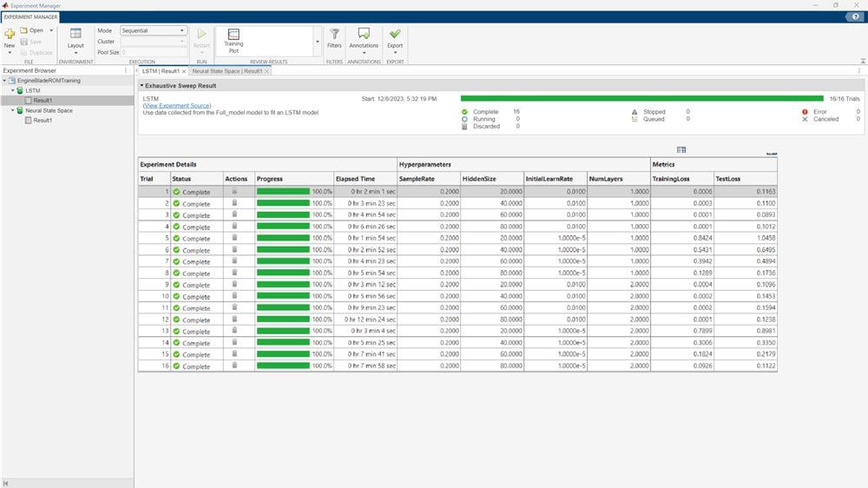Collapse the Exhaustive Sweep Result section
Viewport: 868px width, 488px height.
[141, 86]
